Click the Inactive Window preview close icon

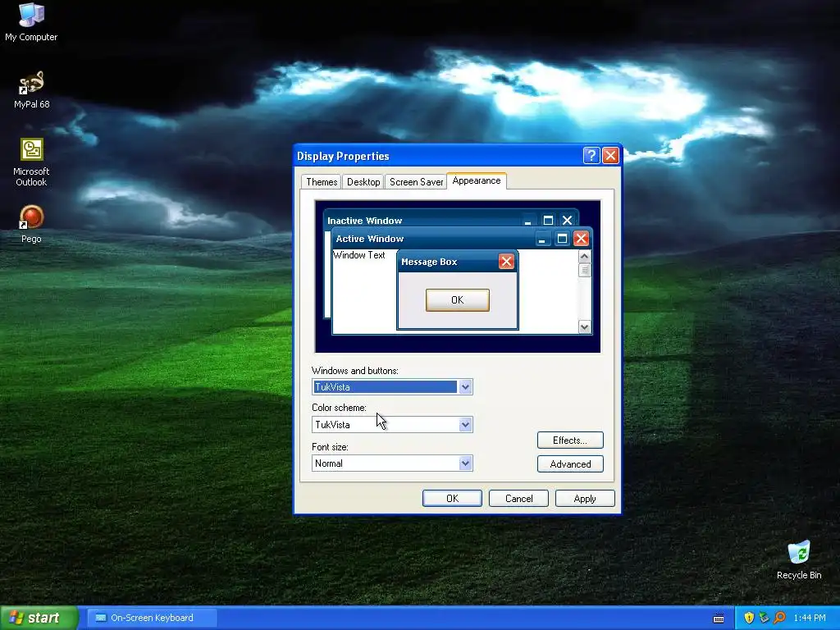568,220
